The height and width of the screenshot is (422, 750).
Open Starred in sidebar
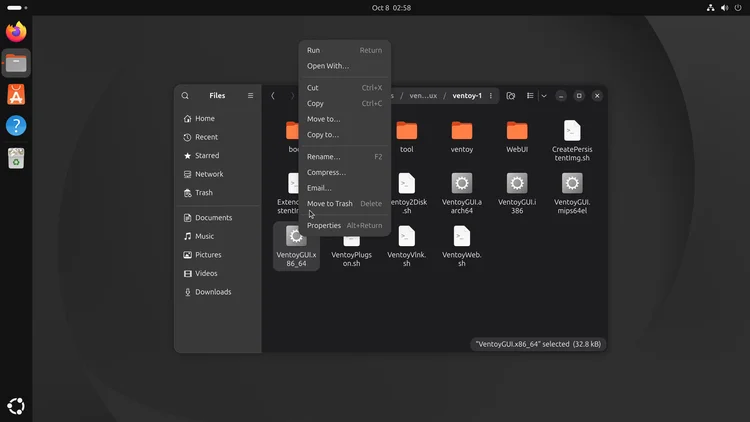click(218, 155)
